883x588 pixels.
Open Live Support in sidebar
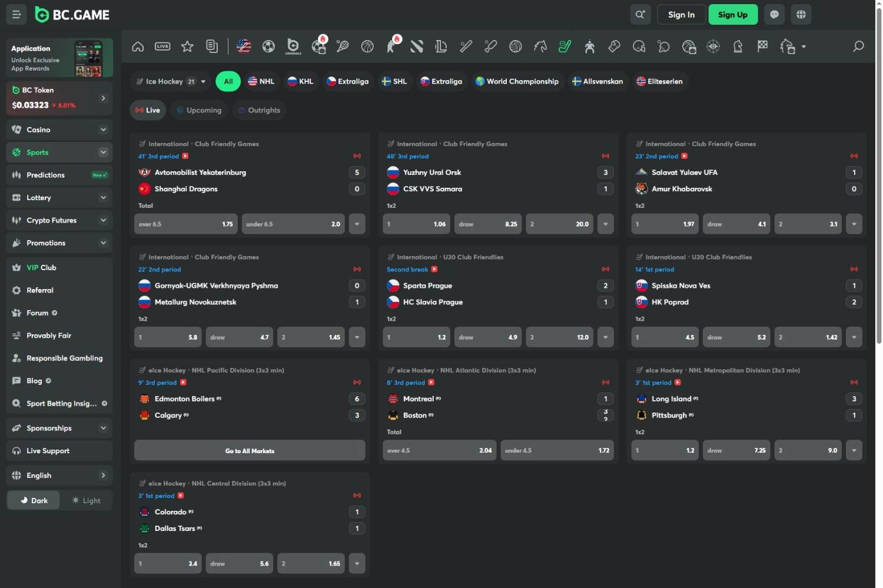coord(59,451)
